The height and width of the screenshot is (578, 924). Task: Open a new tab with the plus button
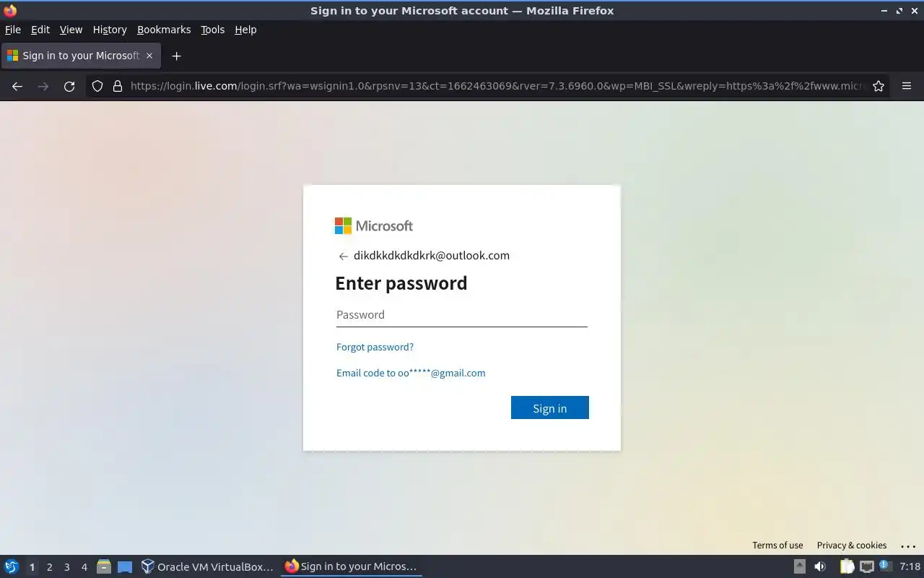click(x=176, y=56)
